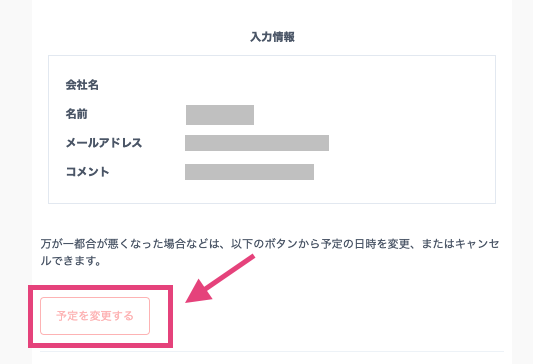Screen dimensions: 533x364
Task: Select the 入力情報 heading
Action: pyautogui.click(x=272, y=37)
